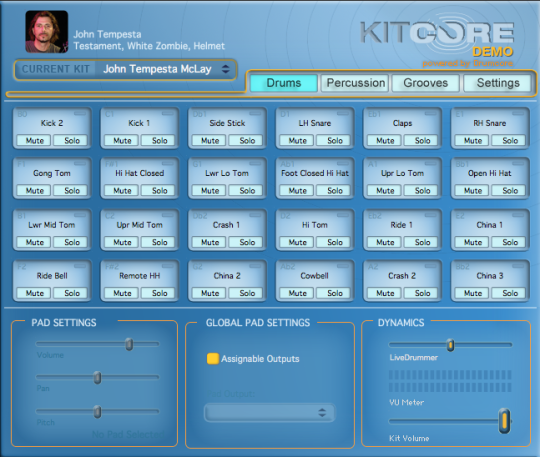The height and width of the screenshot is (457, 540).
Task: Mute the Open Hi Hat pad
Action: point(473,190)
